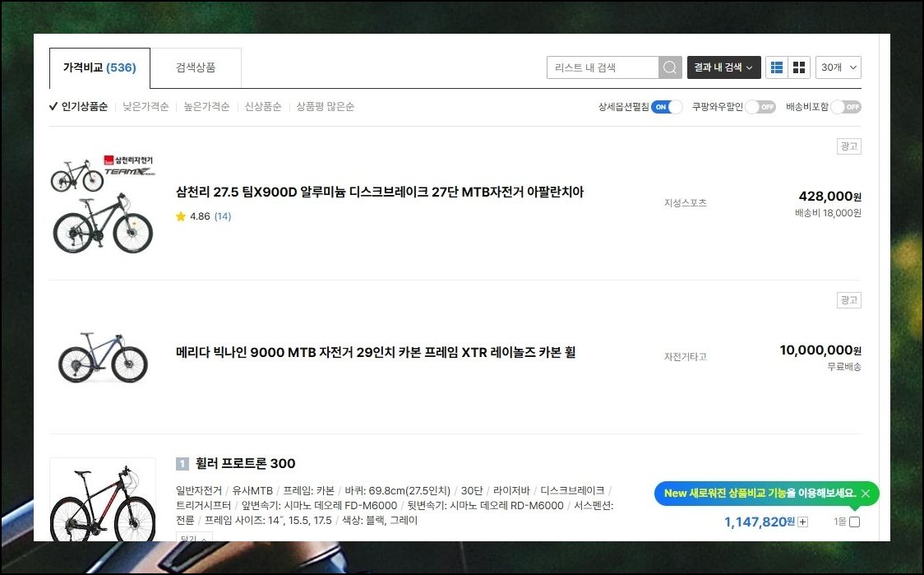Image resolution: width=924 pixels, height=575 pixels.
Task: Click 뒷변속기: 시마노 데오레 RD-M6000 spec
Action: pos(486,505)
